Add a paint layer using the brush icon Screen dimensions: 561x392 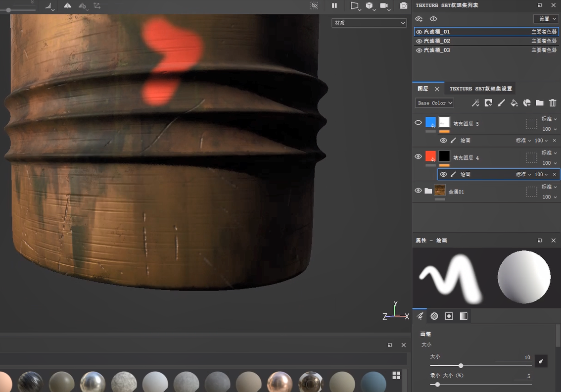(x=501, y=103)
